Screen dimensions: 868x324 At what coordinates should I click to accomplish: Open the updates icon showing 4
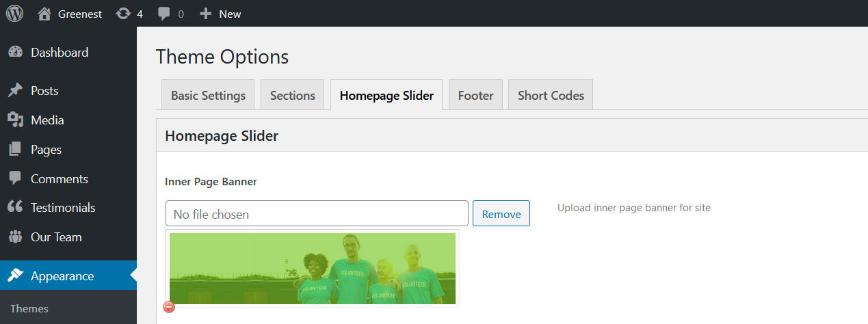pyautogui.click(x=123, y=14)
